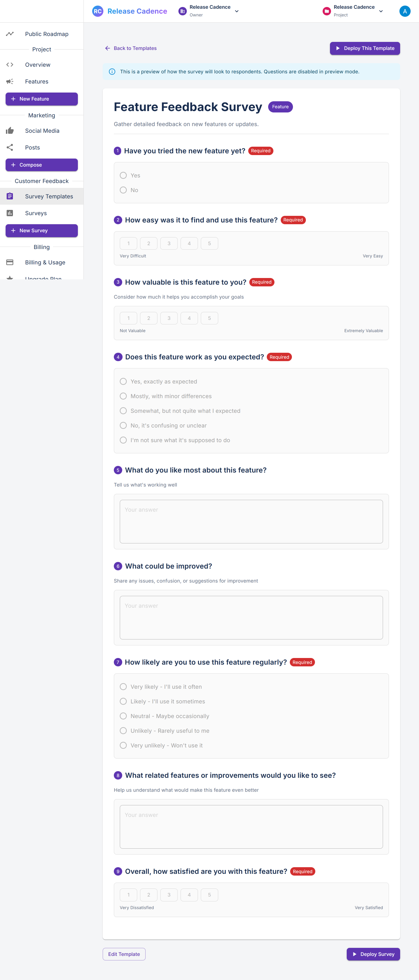Select the Public Roadmap chart icon
Screen dimensions: 419x980
(x=10, y=34)
